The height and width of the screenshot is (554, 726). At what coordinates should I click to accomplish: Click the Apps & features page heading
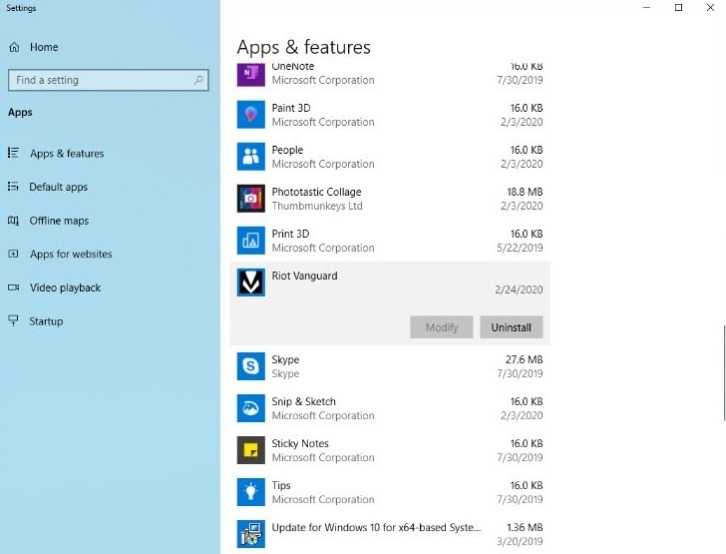303,47
